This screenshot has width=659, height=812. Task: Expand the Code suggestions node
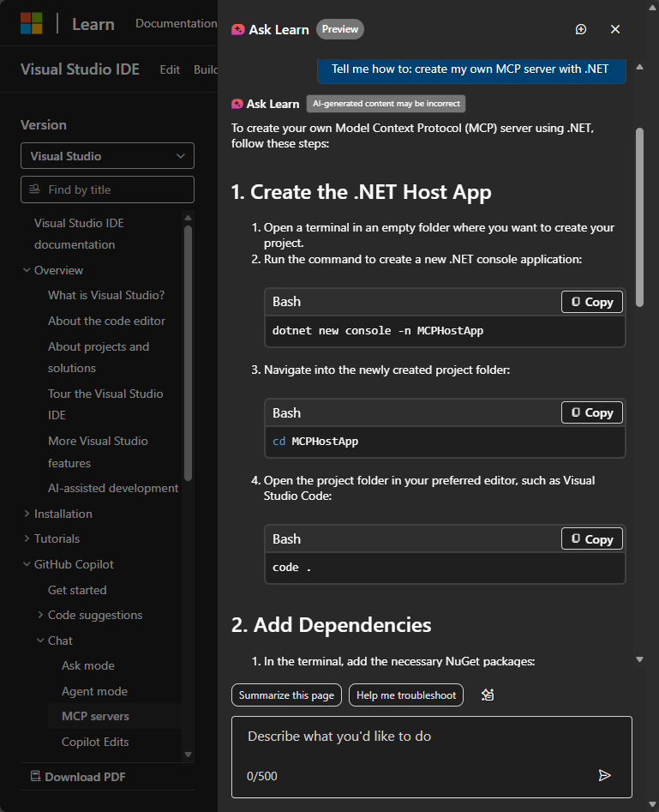point(40,615)
